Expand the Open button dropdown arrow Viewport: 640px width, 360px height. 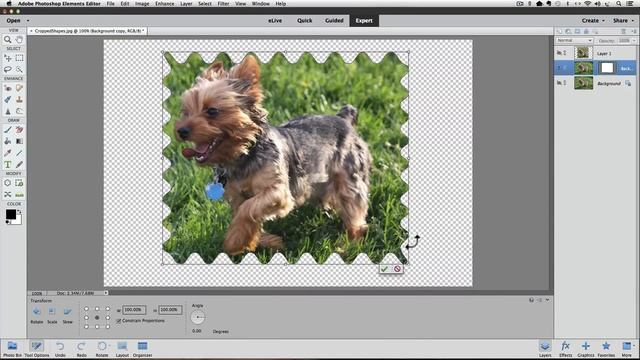tap(28, 20)
